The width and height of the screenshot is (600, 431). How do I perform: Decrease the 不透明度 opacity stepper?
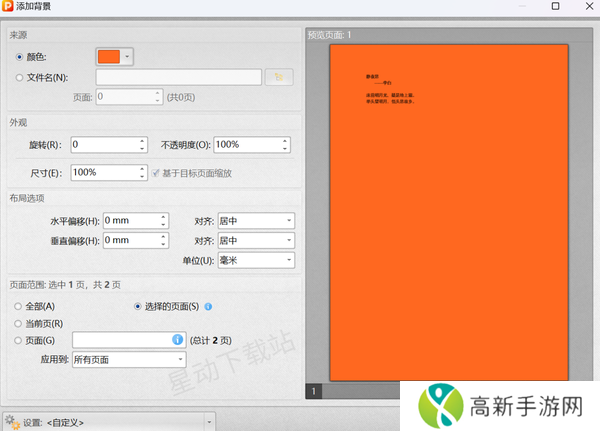(x=285, y=149)
